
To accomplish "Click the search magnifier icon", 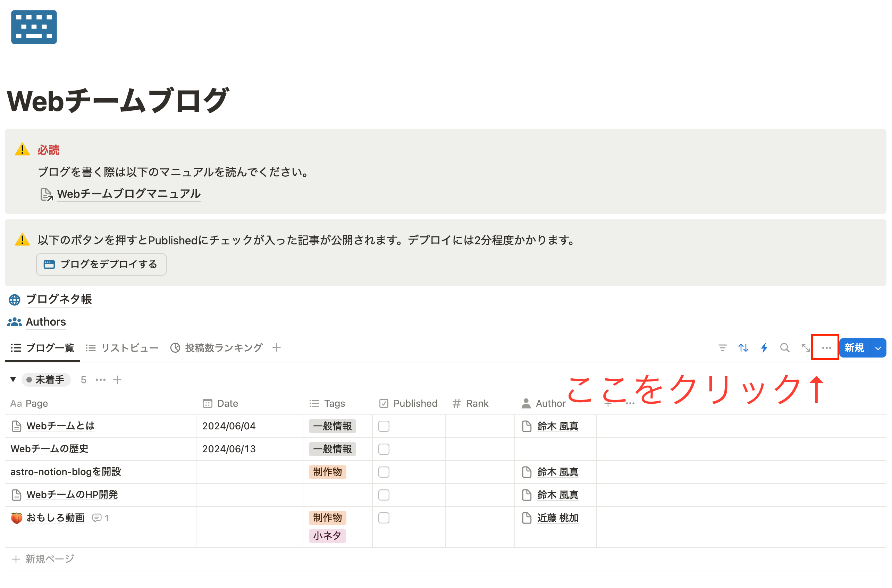I will 784,348.
